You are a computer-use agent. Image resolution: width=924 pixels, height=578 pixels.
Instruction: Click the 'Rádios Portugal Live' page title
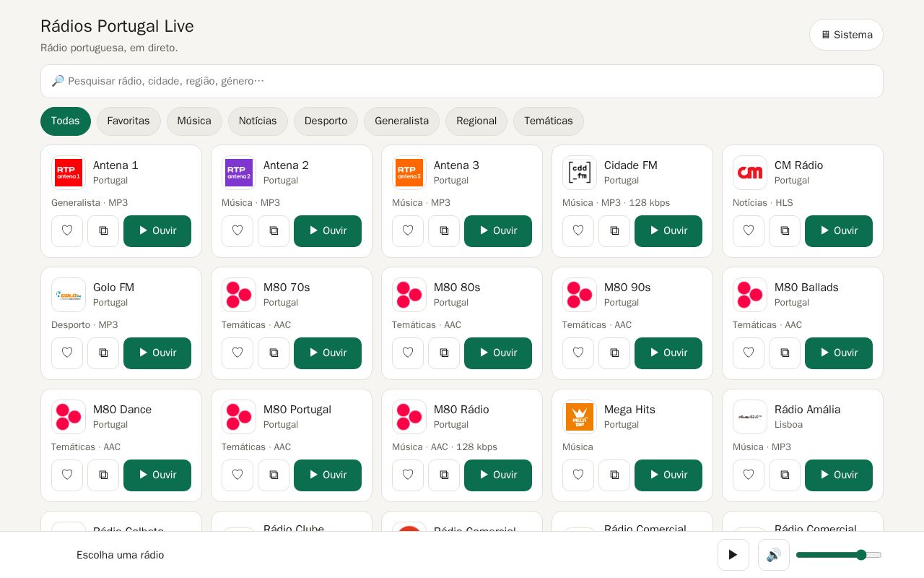coord(117,26)
